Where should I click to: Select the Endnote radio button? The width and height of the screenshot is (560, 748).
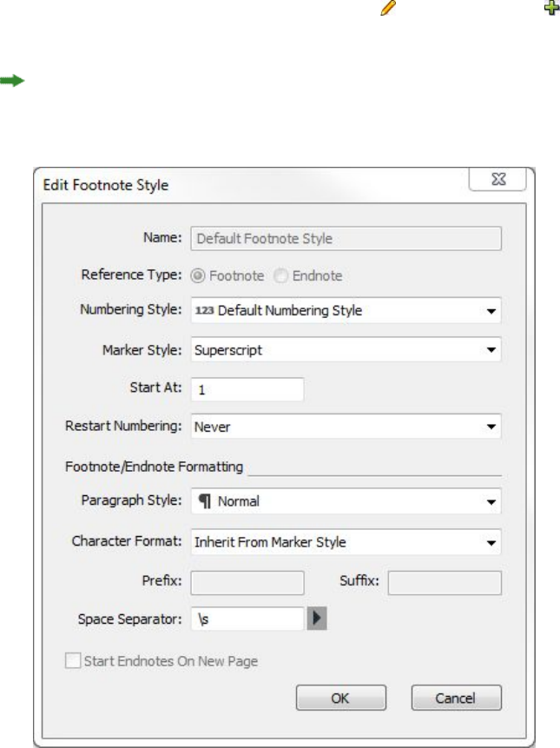(x=280, y=275)
